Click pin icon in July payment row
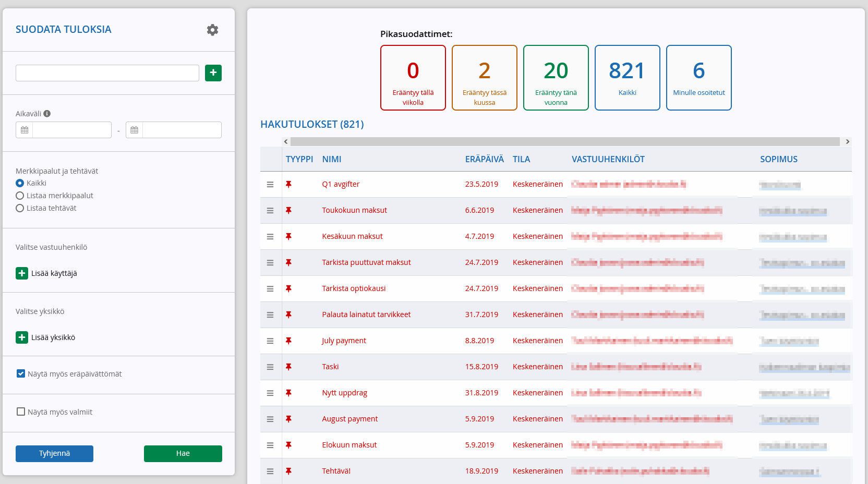The width and height of the screenshot is (868, 484). click(x=288, y=341)
